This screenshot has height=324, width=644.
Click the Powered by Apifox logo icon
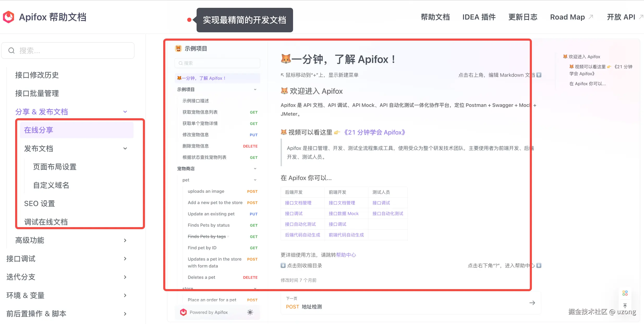point(183,312)
